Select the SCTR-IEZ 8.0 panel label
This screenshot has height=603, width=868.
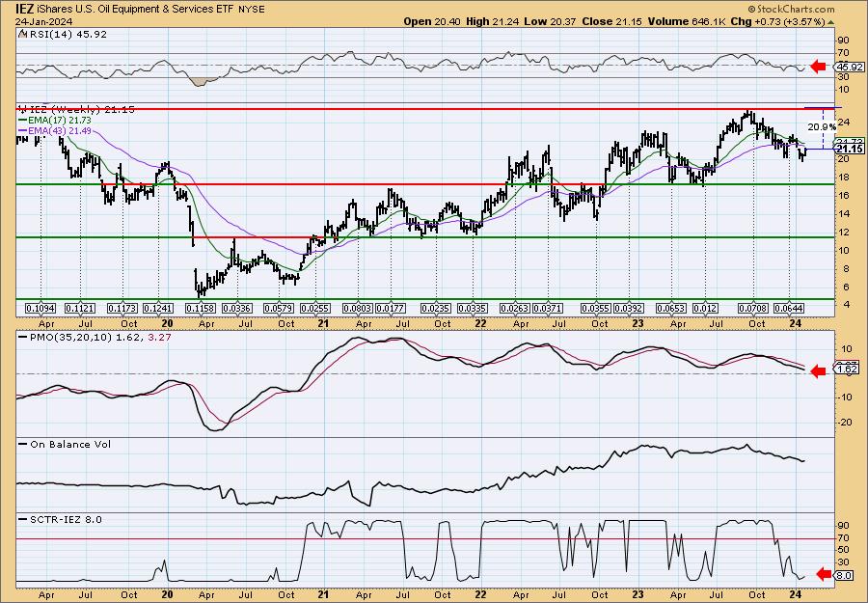[61, 519]
